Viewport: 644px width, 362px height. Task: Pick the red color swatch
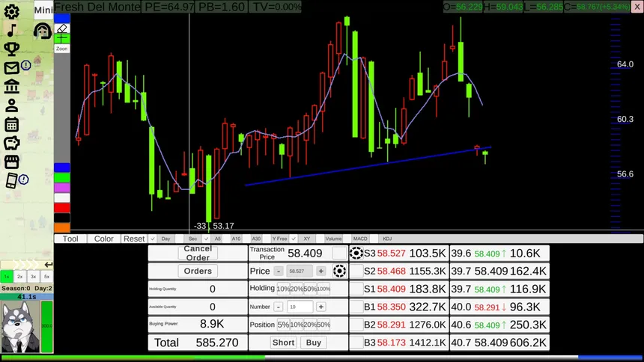pyautogui.click(x=62, y=208)
